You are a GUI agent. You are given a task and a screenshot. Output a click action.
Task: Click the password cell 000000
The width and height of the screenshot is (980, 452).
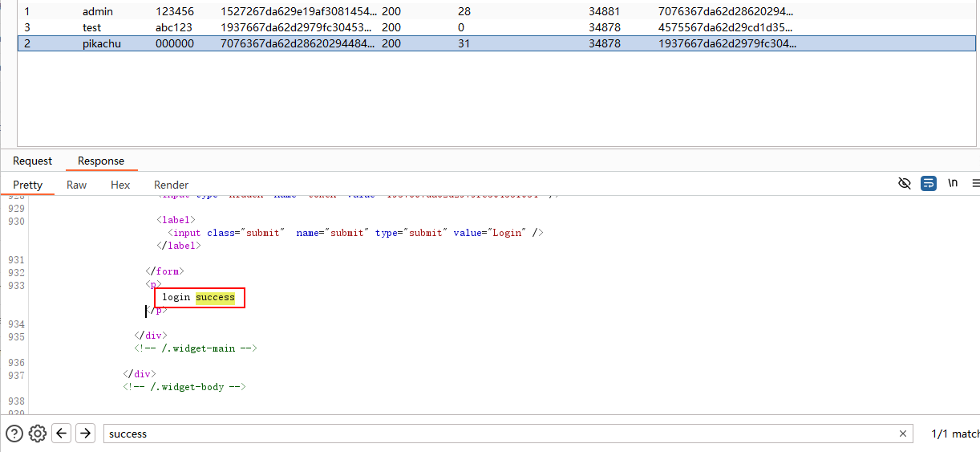tap(175, 43)
